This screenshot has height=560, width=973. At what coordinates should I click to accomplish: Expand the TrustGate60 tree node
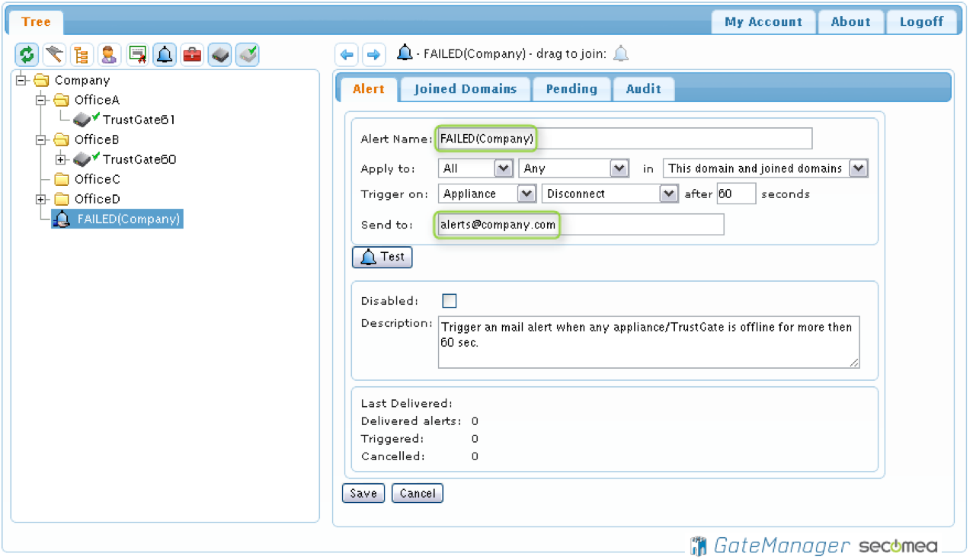point(61,159)
